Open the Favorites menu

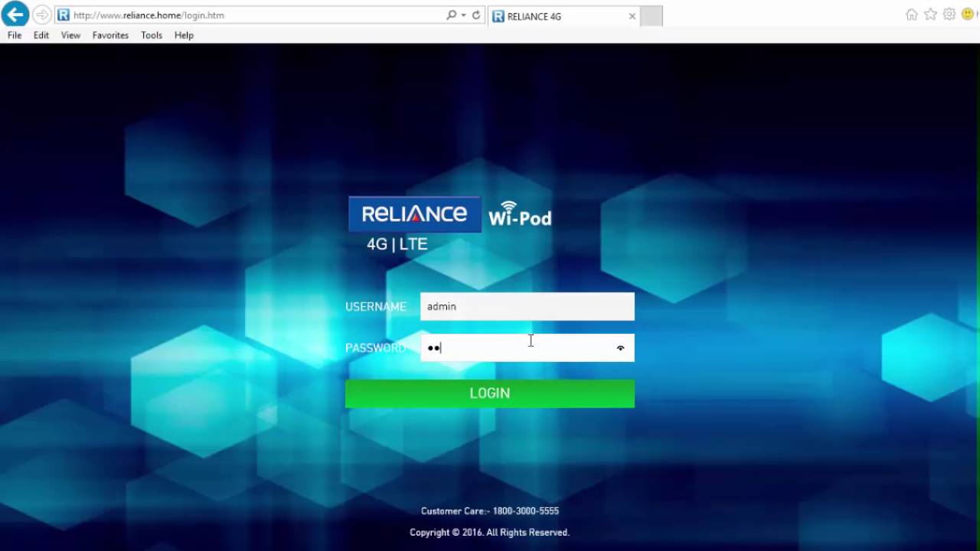coord(110,35)
